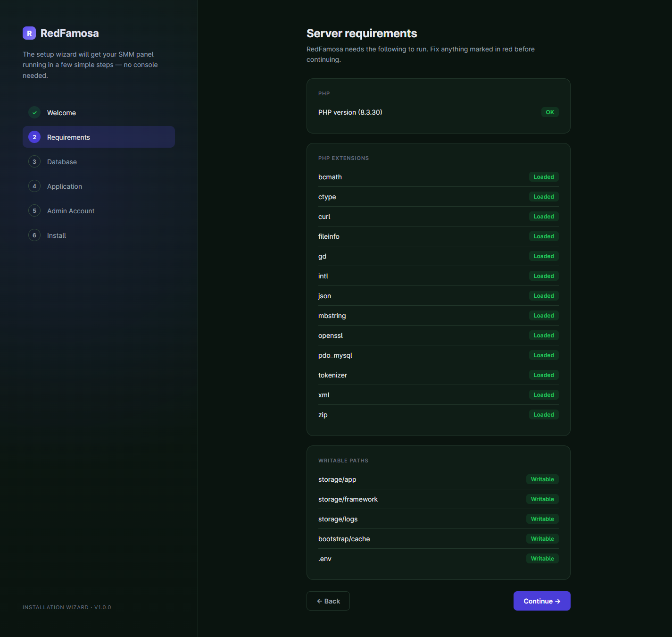Click the storage/app path label
Viewport: 672px width, 637px height.
(337, 479)
